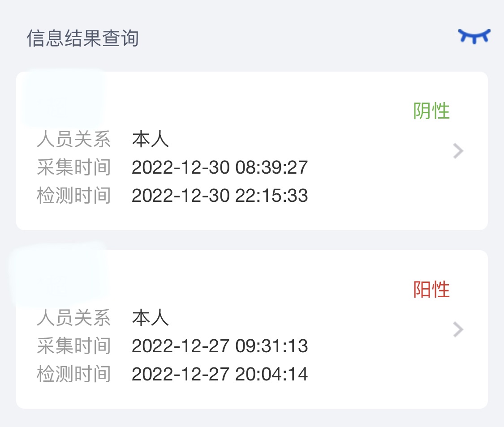Click 检测时间 label in second card
Viewport: 504px width, 427px height.
(x=74, y=374)
